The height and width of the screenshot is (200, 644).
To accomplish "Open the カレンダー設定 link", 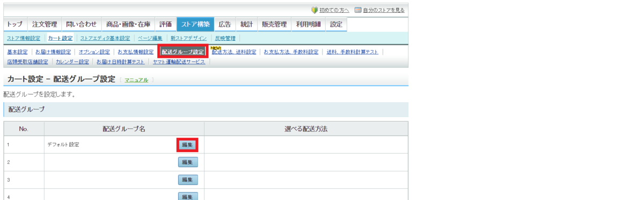I will click(x=72, y=62).
